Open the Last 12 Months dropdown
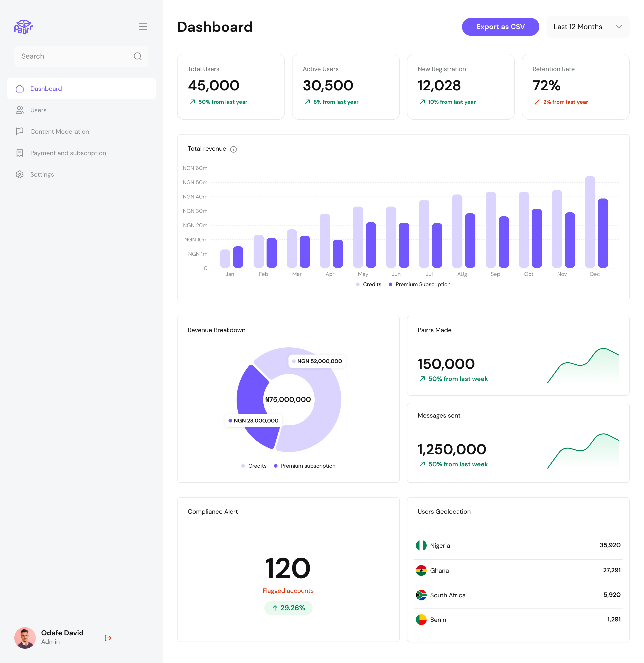Image resolution: width=644 pixels, height=663 pixels. 588,27
